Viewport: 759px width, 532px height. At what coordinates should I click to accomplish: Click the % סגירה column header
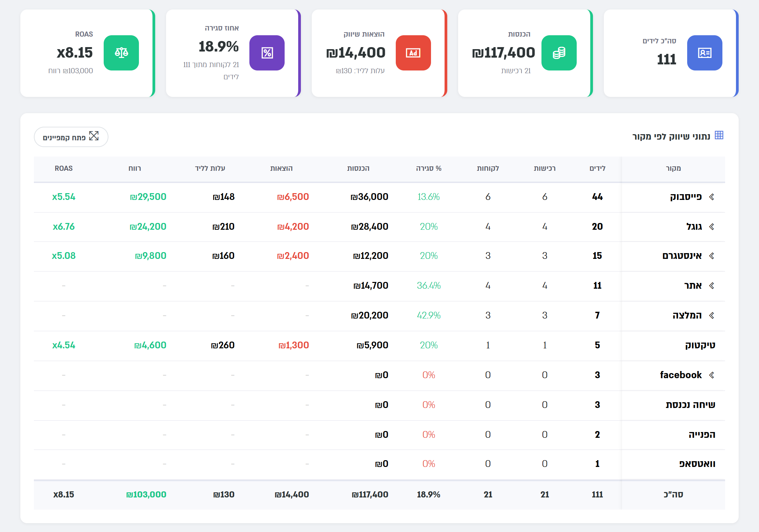point(429,168)
